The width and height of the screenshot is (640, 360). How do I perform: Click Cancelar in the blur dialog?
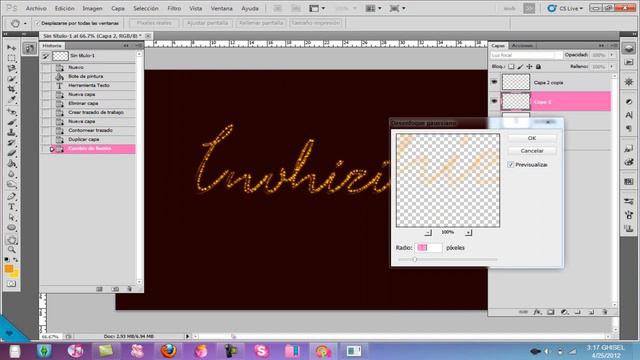pyautogui.click(x=532, y=151)
